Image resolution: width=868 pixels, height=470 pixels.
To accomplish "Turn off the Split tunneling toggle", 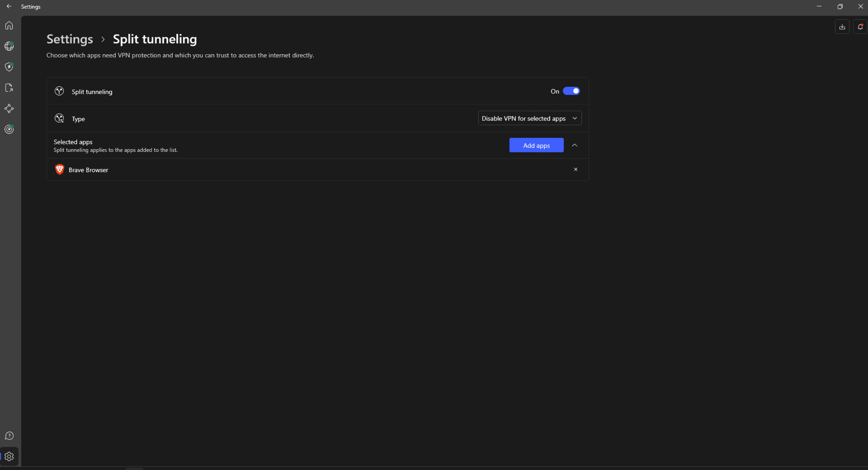I will pos(571,91).
